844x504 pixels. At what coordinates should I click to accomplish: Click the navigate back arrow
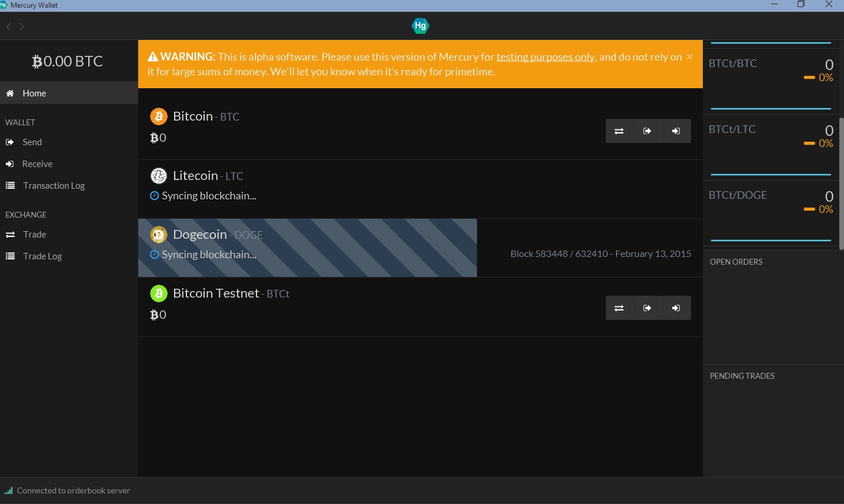(9, 26)
